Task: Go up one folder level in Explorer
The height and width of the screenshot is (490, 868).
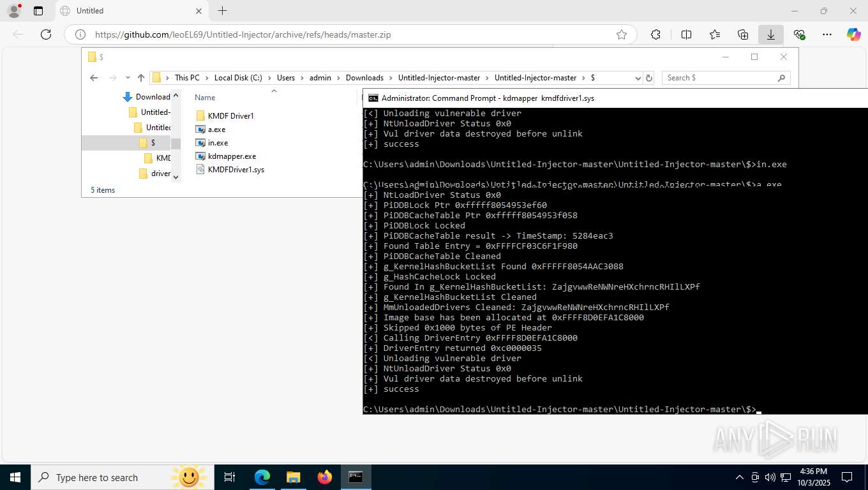Action: [x=141, y=78]
